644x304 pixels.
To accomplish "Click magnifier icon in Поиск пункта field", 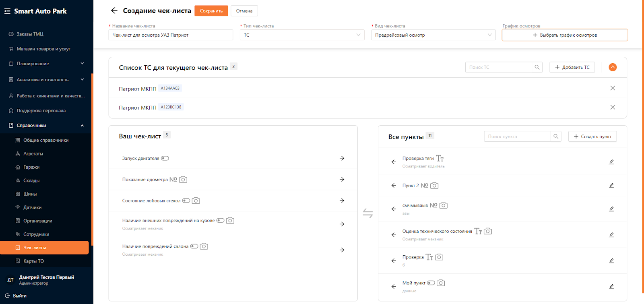I will pos(555,136).
